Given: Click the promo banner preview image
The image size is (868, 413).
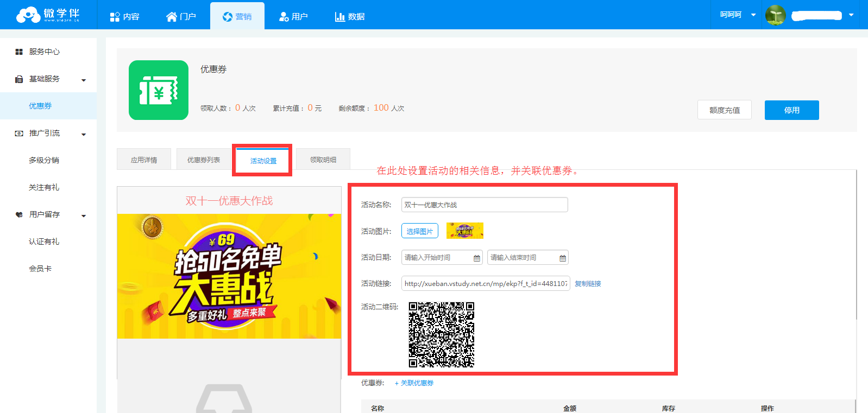Looking at the screenshot, I should pyautogui.click(x=229, y=276).
